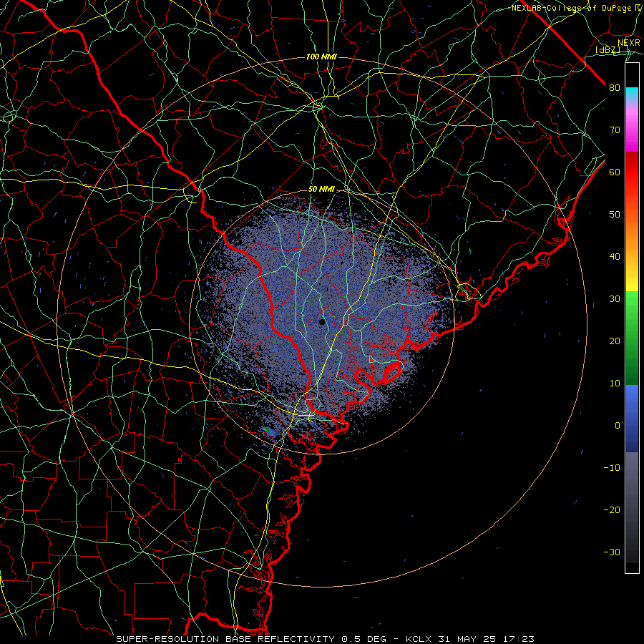Click the green segment of the color bar
Image resolution: width=644 pixels, height=644 pixels.
pyautogui.click(x=632, y=338)
